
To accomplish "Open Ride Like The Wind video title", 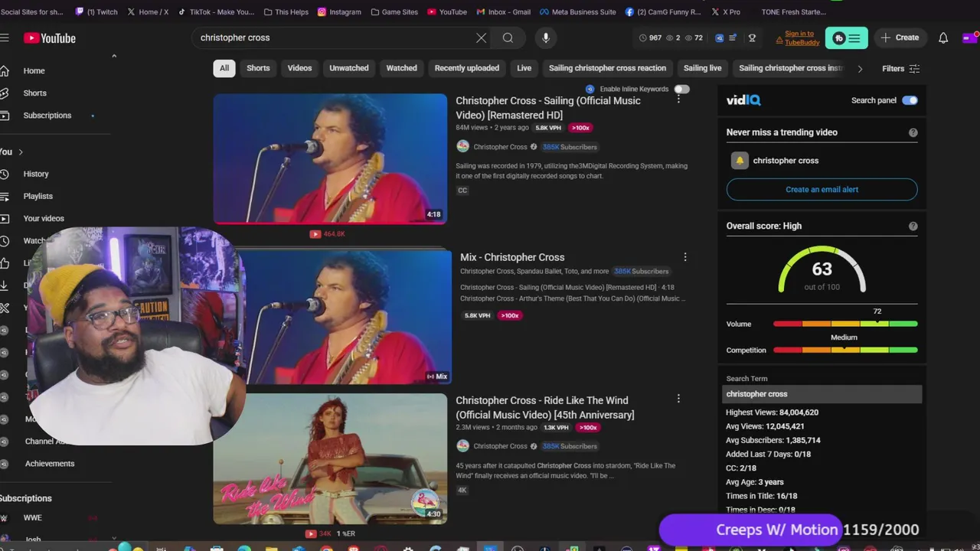I will coord(545,407).
